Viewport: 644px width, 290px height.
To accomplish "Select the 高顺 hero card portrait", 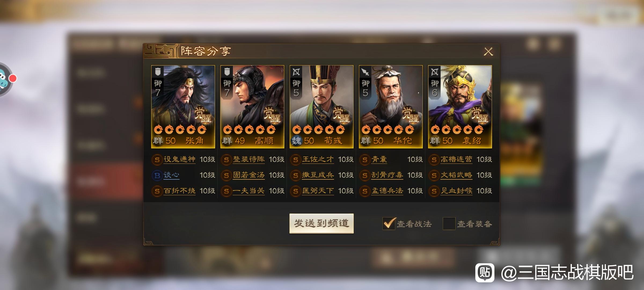I will pyautogui.click(x=252, y=107).
